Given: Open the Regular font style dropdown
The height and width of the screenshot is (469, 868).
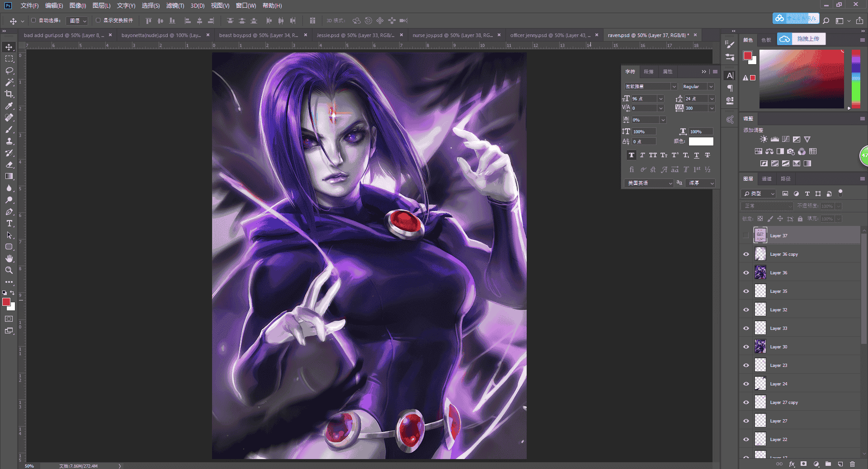Looking at the screenshot, I should pyautogui.click(x=711, y=86).
